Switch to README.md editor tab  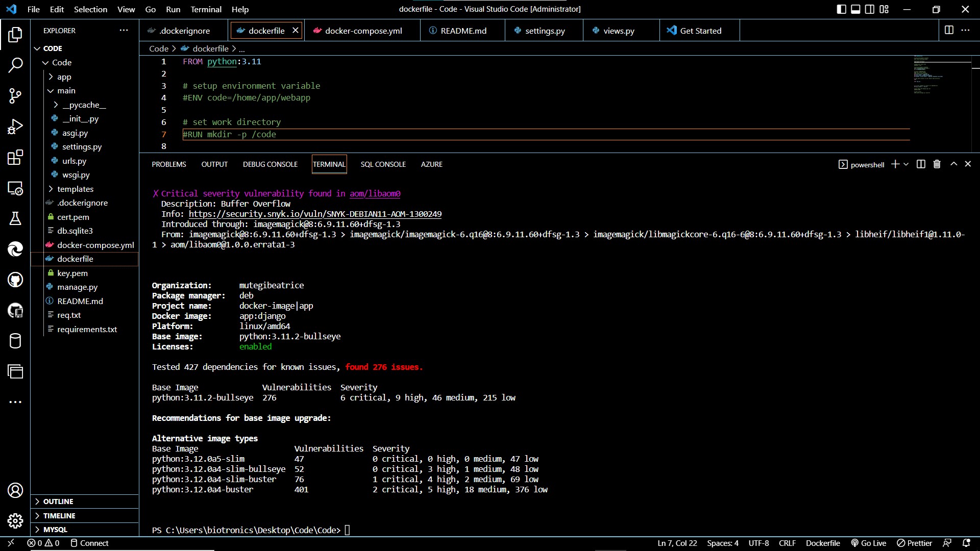tap(463, 31)
